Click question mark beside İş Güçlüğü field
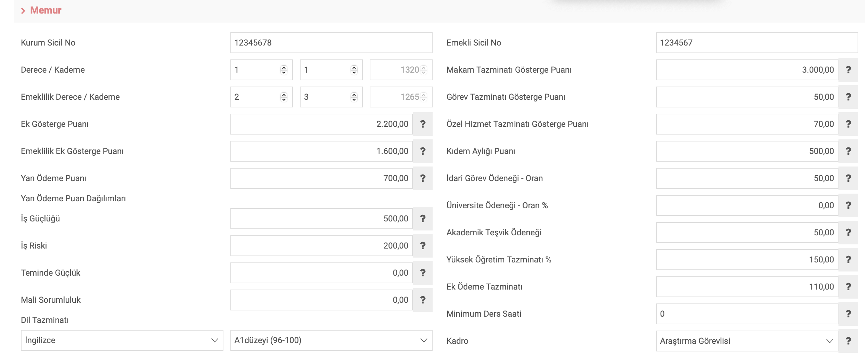The height and width of the screenshot is (357, 868). [x=423, y=219]
